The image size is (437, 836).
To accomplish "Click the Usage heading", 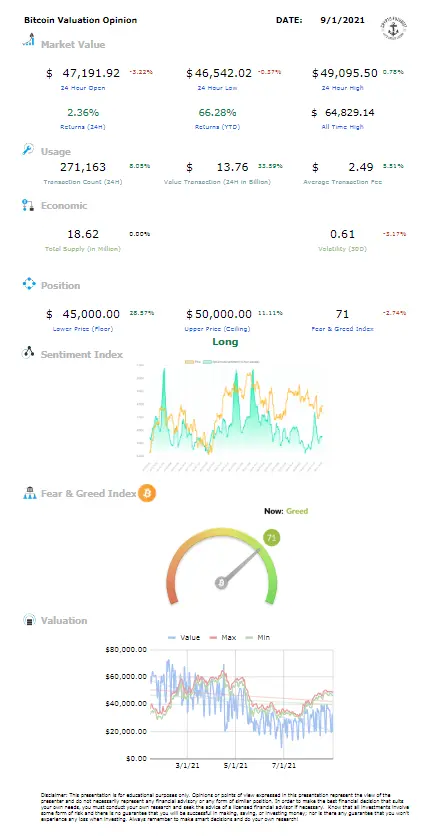I will 55,151.
